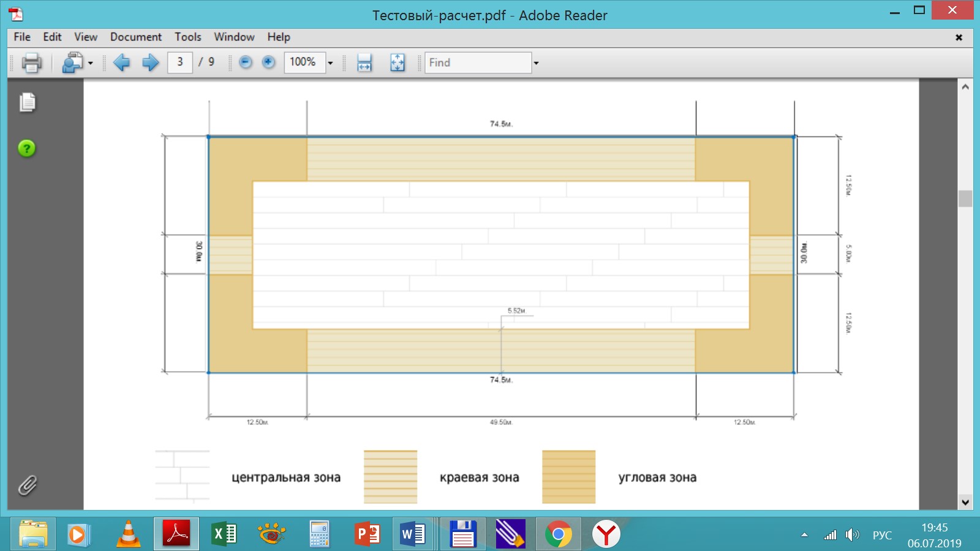980x551 pixels.
Task: Expand the zoom percentage dropdown
Action: pos(330,63)
